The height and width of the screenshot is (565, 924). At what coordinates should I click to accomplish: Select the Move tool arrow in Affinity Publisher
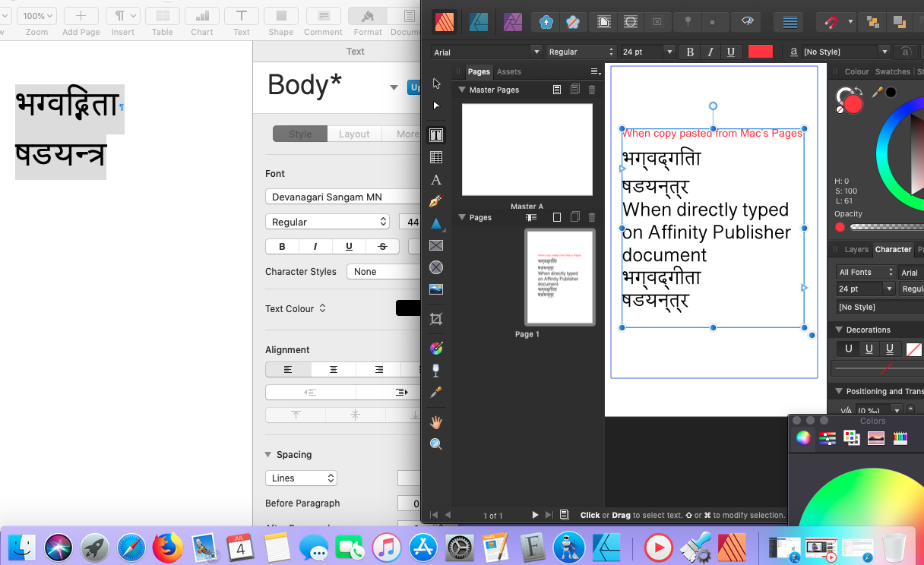coord(436,84)
